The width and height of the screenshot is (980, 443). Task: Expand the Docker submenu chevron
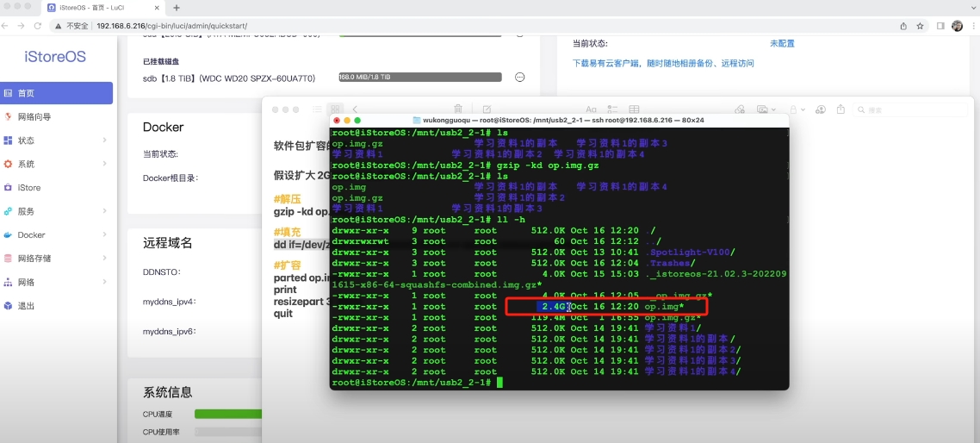(104, 235)
